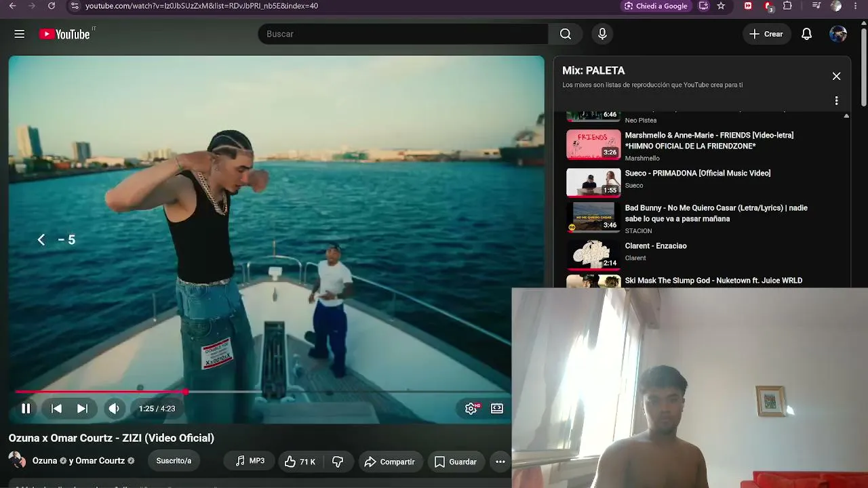Skip to the previous video
The height and width of the screenshot is (488, 868).
pos(56,409)
